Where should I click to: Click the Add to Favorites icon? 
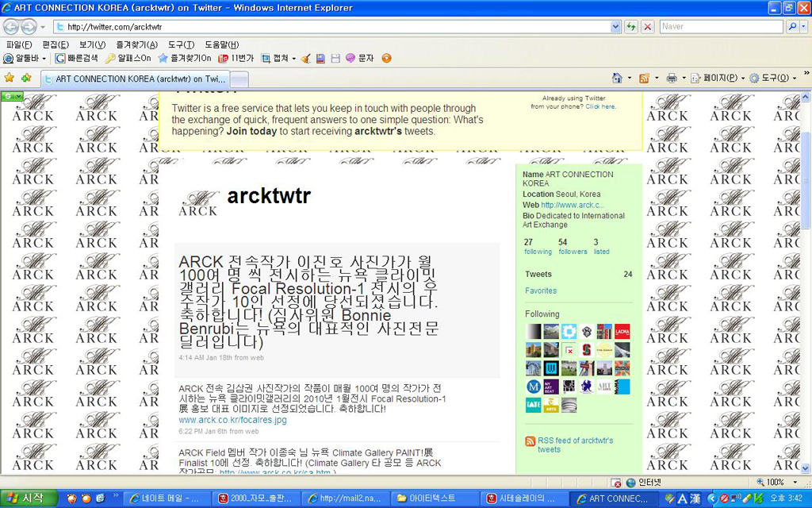coord(26,79)
